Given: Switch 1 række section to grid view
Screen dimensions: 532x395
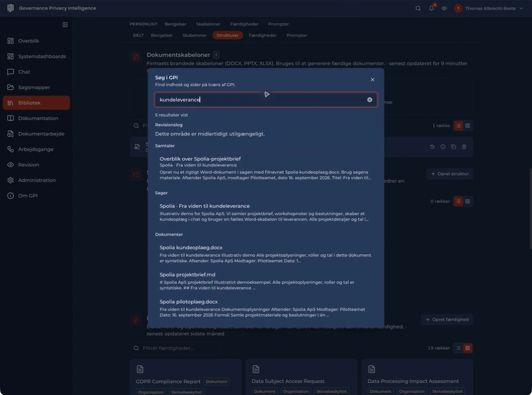Looking at the screenshot, I should click(468, 126).
